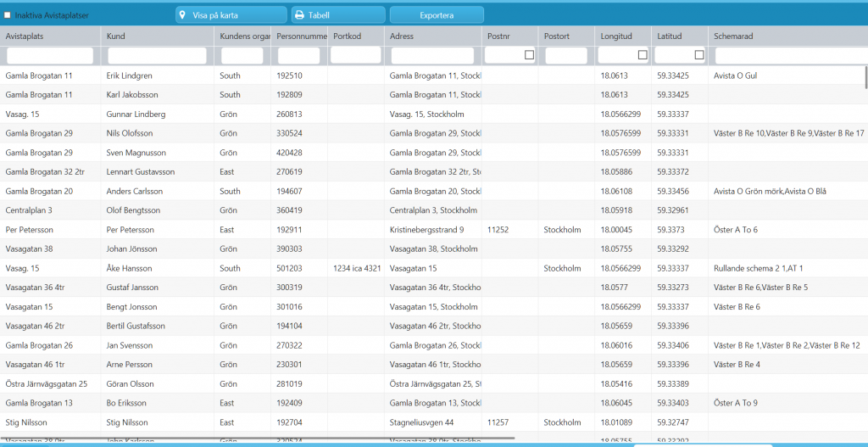The height and width of the screenshot is (447, 868).
Task: Click the vertical scrollbar thumb of the table
Action: tap(865, 76)
